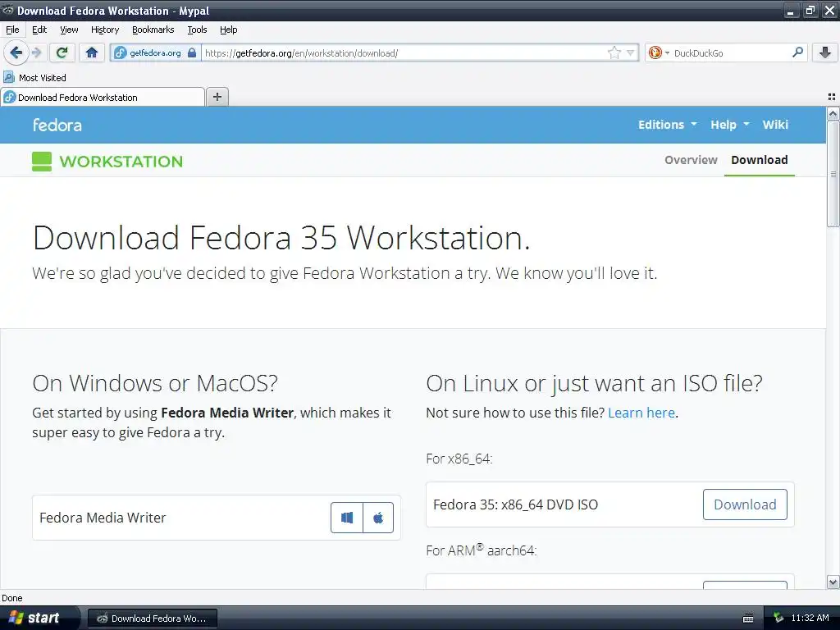Open the Bookmarks menu

[x=153, y=30]
